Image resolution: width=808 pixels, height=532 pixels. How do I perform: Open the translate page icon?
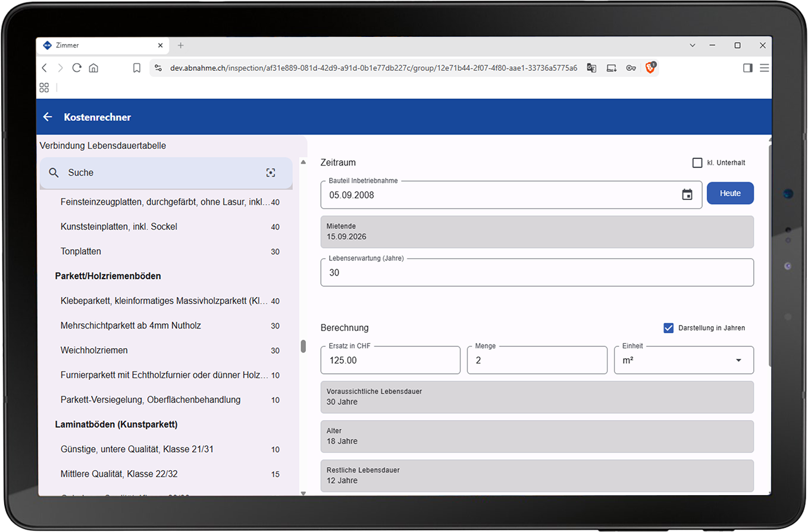coord(591,68)
